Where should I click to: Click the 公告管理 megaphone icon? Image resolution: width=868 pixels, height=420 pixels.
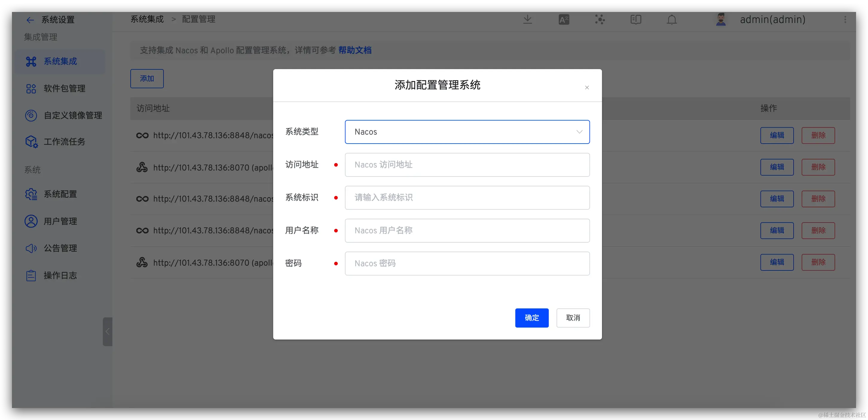pyautogui.click(x=31, y=248)
